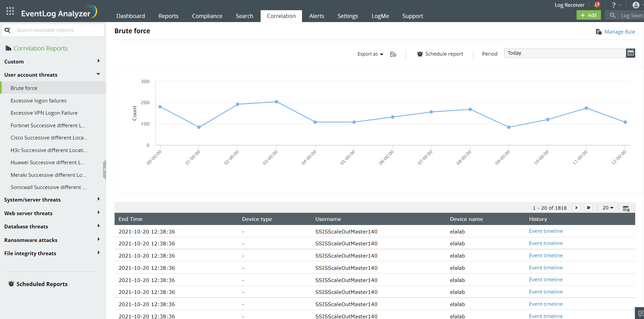Click the green Add button
644x319 pixels.
pos(589,15)
